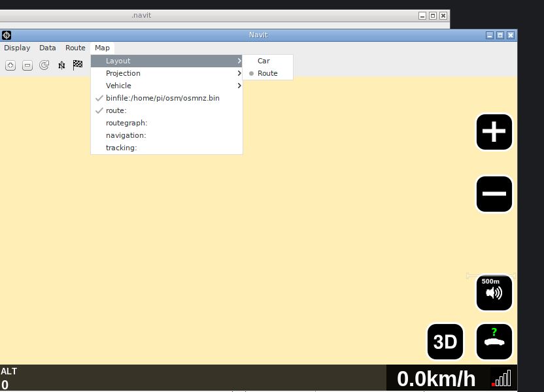Select the zoom-in toolbar icon
This screenshot has height=392, width=544.
coord(10,65)
